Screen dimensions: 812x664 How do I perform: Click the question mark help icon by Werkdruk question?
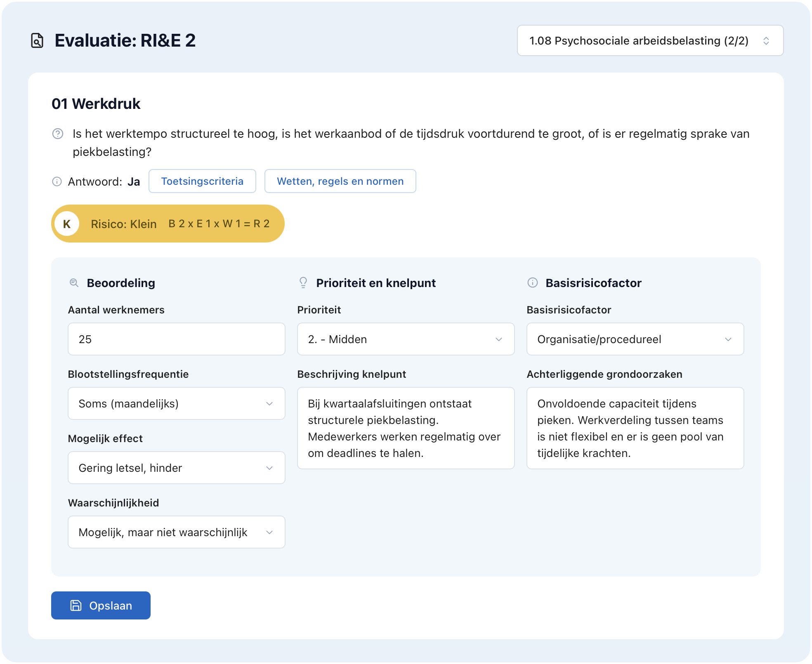pos(58,134)
